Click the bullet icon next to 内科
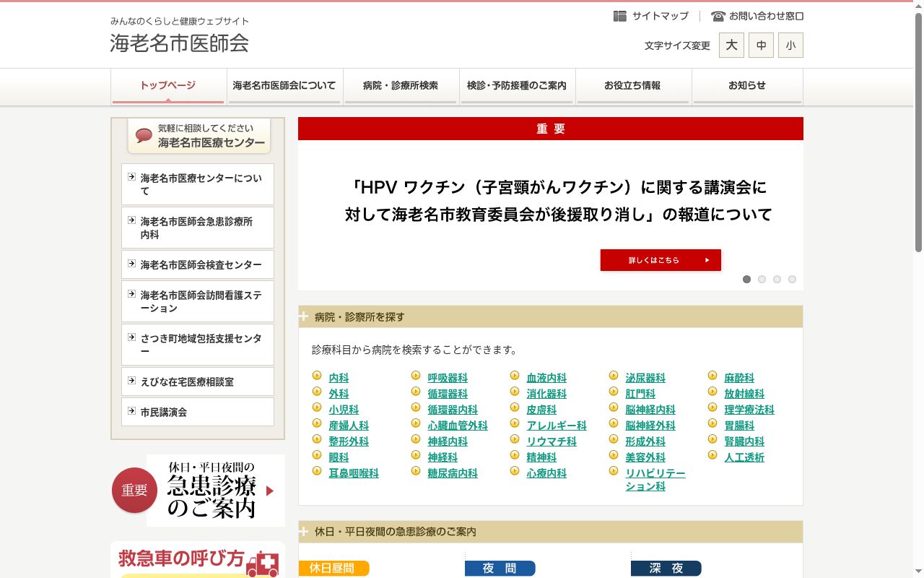The width and height of the screenshot is (924, 578). click(317, 376)
